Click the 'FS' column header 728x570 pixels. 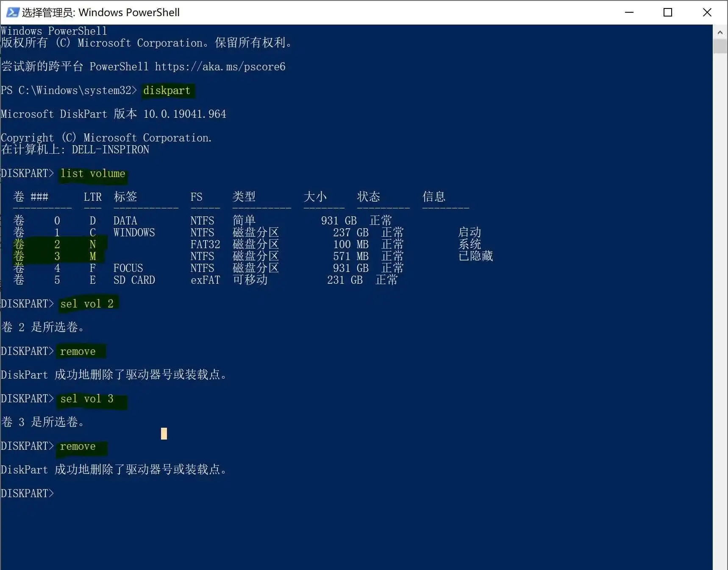click(197, 197)
